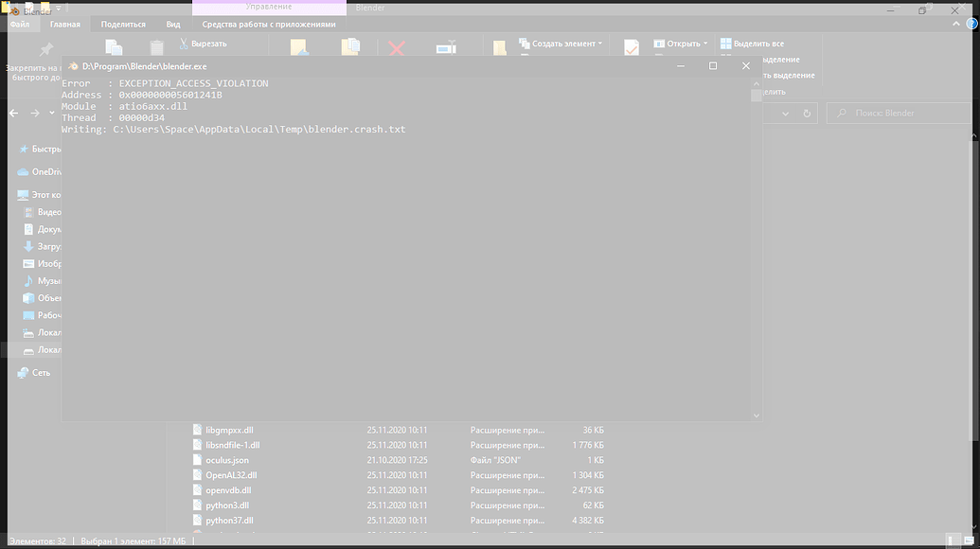Select file OpenAL32.dll
The width and height of the screenshot is (980, 549).
click(x=231, y=475)
